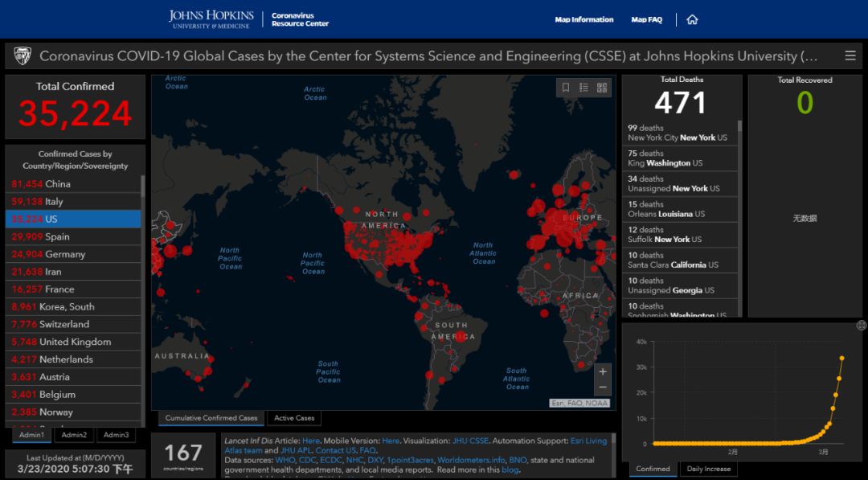Click Unassigned Georgia 10 deaths row
This screenshot has width=868, height=480.
(x=680, y=285)
